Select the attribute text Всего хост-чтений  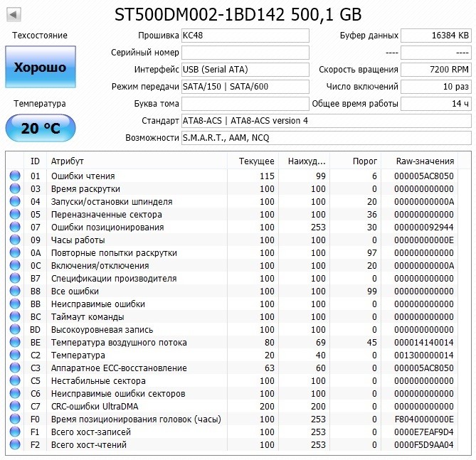pos(89,444)
